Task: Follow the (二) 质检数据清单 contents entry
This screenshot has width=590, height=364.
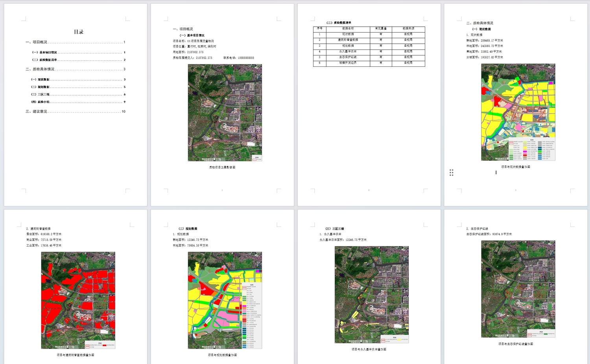Action: coord(79,60)
